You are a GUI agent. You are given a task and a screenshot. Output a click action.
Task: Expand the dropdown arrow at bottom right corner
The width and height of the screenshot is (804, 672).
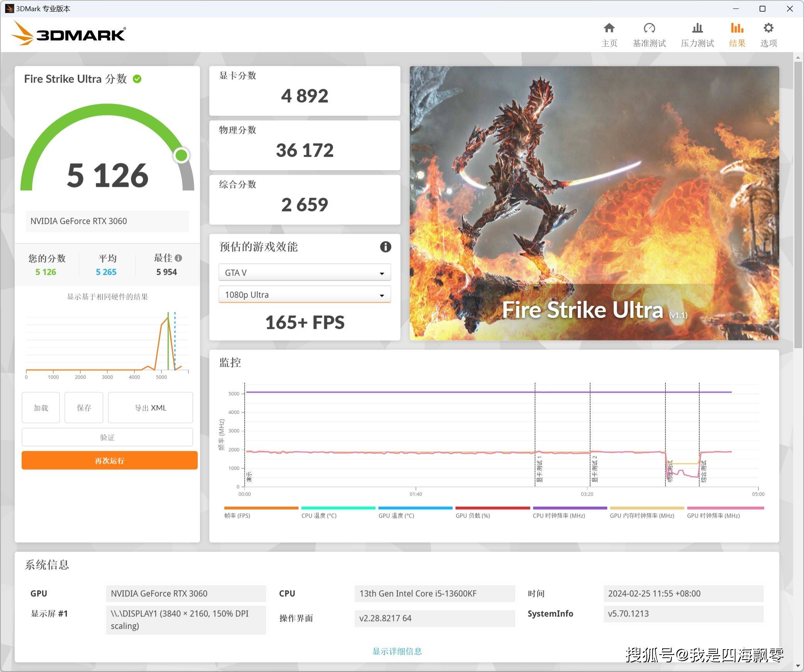[797, 666]
